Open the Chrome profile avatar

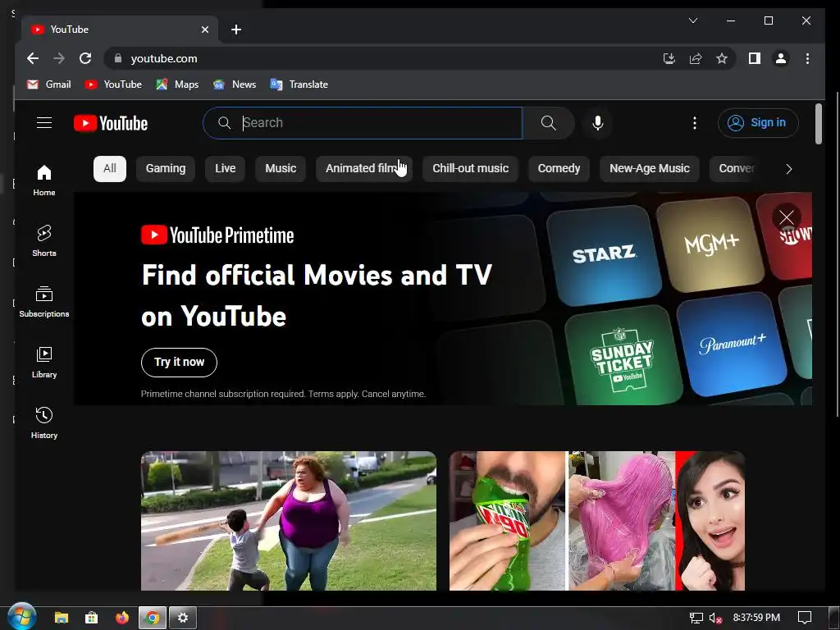click(781, 58)
